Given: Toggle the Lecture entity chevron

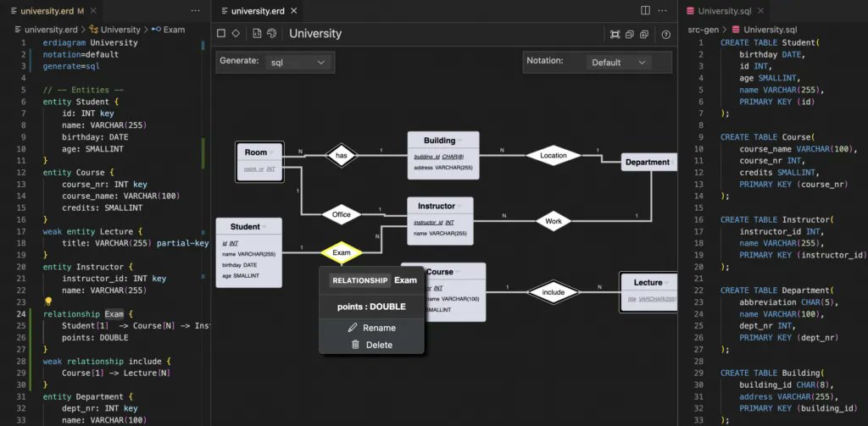Looking at the screenshot, I should pos(666,283).
